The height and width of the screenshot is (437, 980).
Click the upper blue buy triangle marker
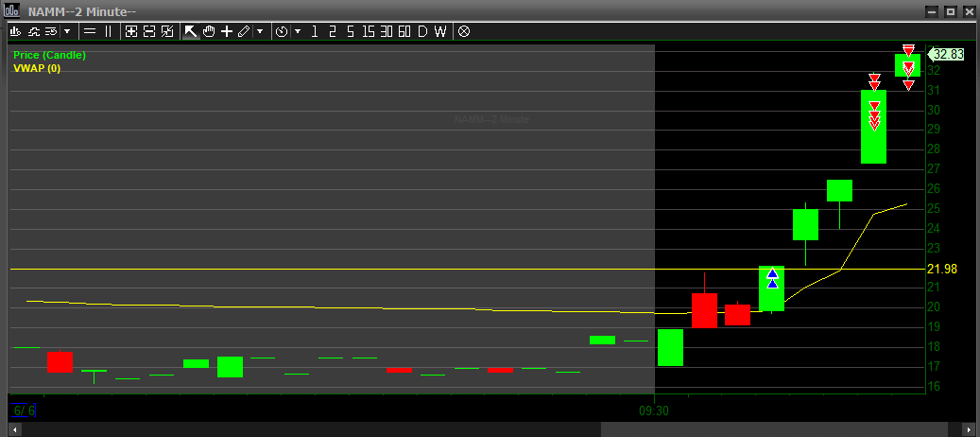click(x=772, y=273)
